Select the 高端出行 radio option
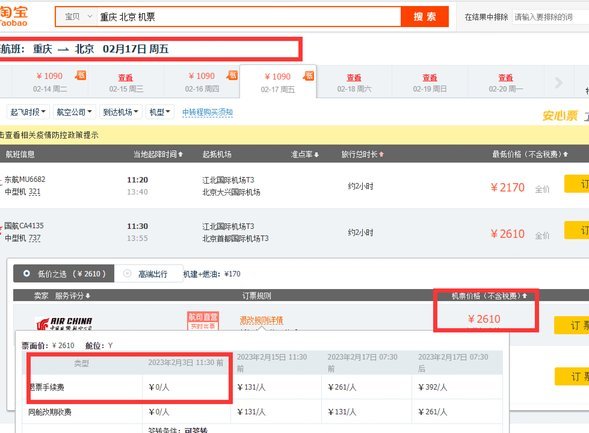The image size is (589, 433). [149, 274]
